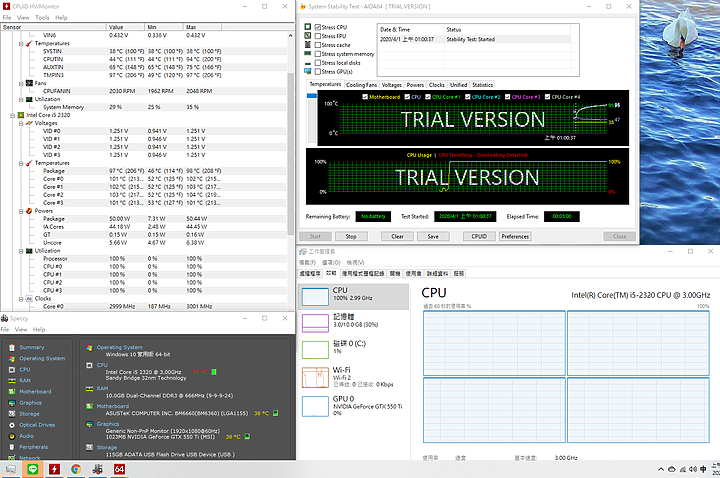Image resolution: width=720 pixels, height=478 pixels.
Task: Open HWMonitor lightning icon in taskbar
Action: [x=54, y=469]
